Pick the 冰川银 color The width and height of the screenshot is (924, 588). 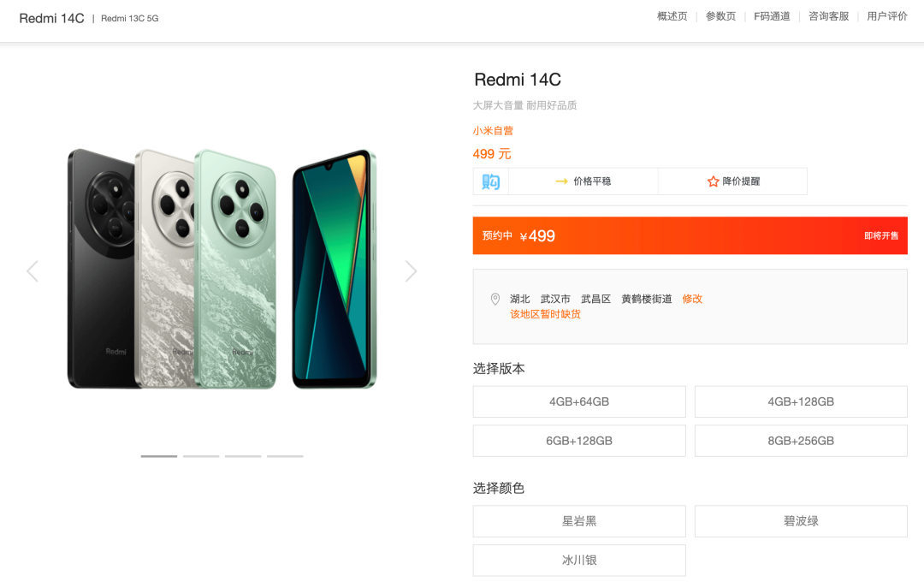(x=579, y=561)
